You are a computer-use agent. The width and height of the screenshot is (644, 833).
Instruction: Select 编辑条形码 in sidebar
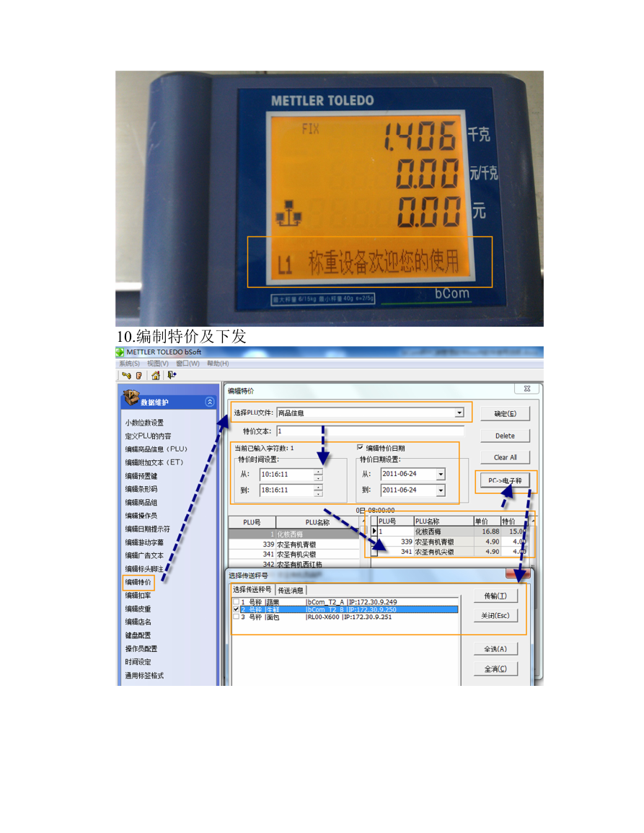coord(141,489)
